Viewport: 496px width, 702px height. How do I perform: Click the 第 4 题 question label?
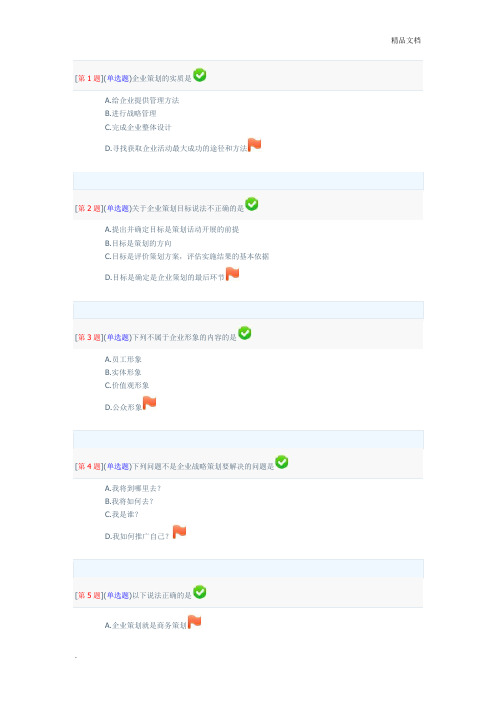coord(89,467)
